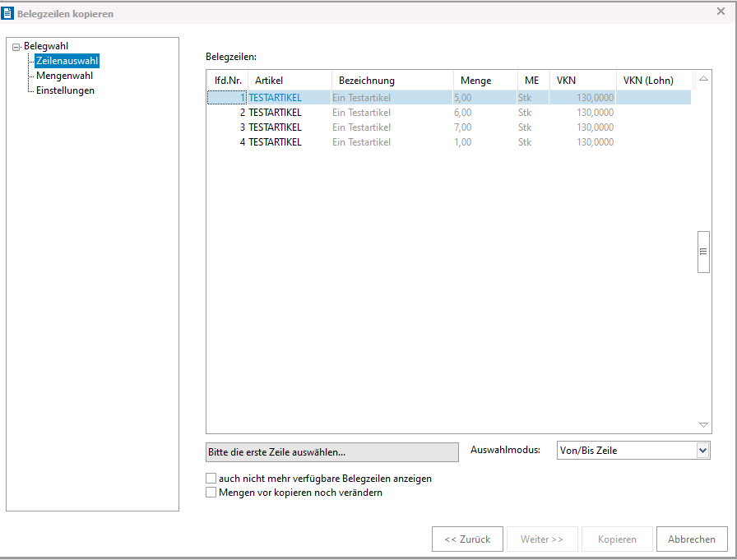The width and height of the screenshot is (737, 560).
Task: Sort by lfd.Nr. column header
Action: (228, 81)
